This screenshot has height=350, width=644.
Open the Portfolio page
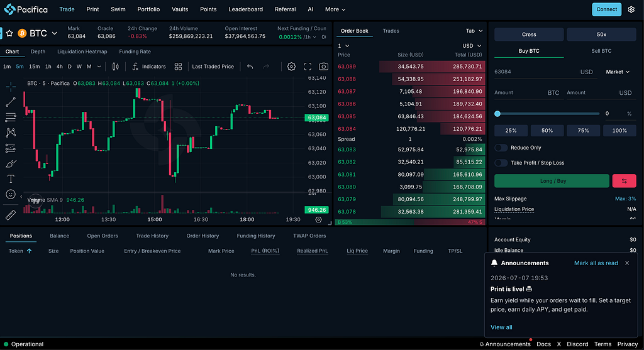point(148,9)
